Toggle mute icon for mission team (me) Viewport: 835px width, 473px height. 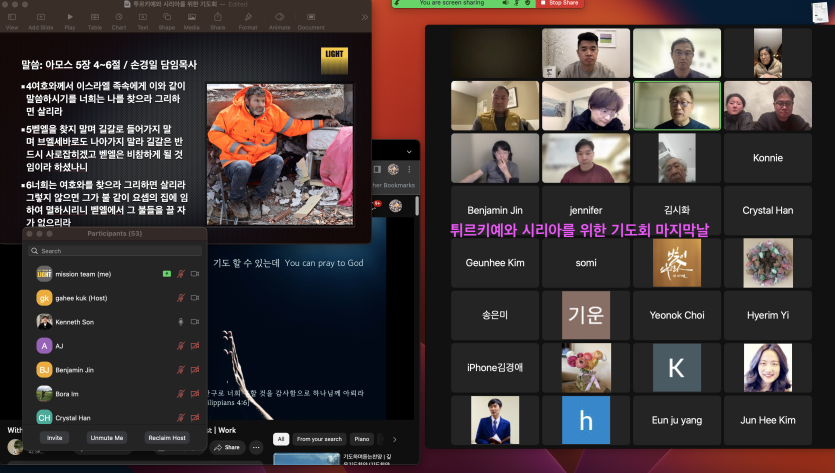181,274
